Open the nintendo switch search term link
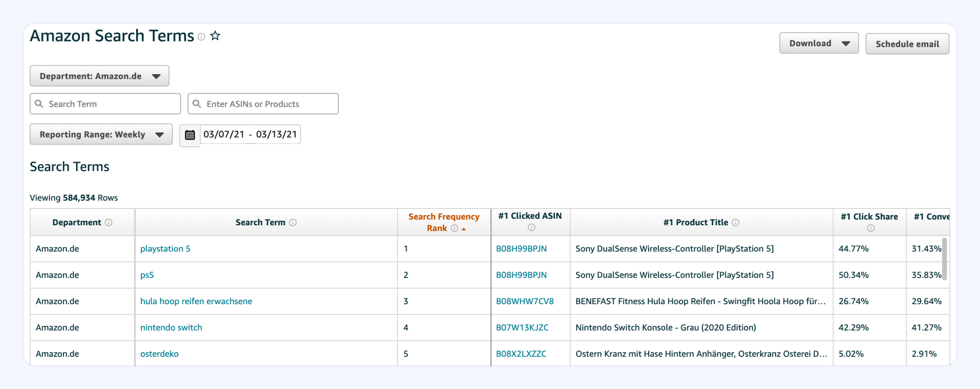The width and height of the screenshot is (980, 389). [x=171, y=327]
